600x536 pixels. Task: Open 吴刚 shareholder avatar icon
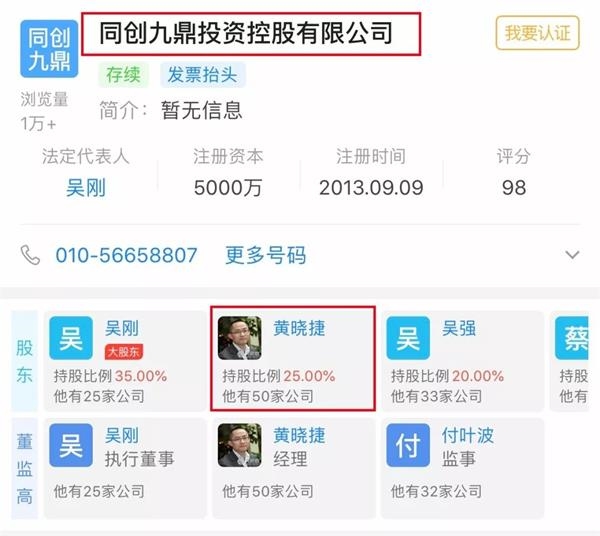point(71,338)
